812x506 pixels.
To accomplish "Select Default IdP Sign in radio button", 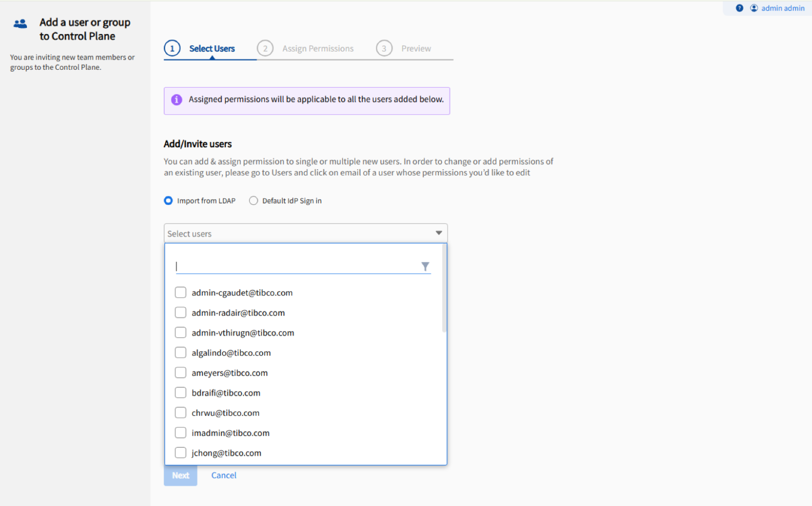I will point(253,201).
